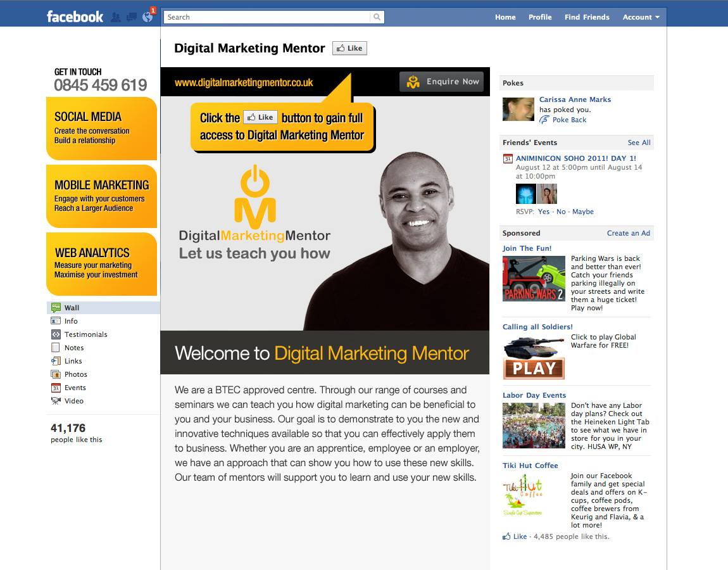
Task: Click Like link under Tiki Hut ad
Action: pyautogui.click(x=520, y=536)
